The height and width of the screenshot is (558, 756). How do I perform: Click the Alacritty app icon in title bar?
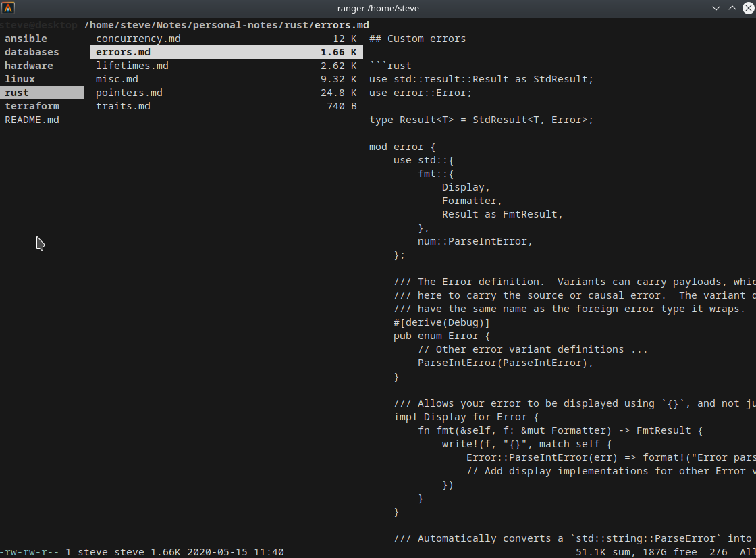point(8,8)
